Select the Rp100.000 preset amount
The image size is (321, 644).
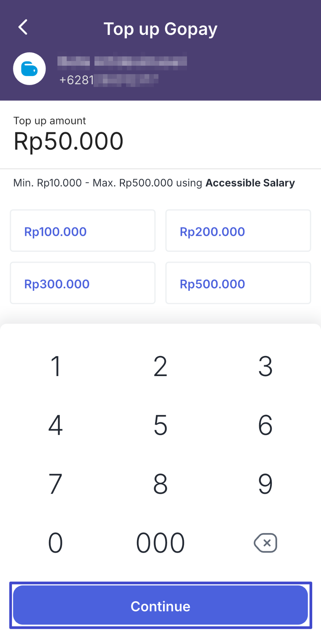(83, 231)
